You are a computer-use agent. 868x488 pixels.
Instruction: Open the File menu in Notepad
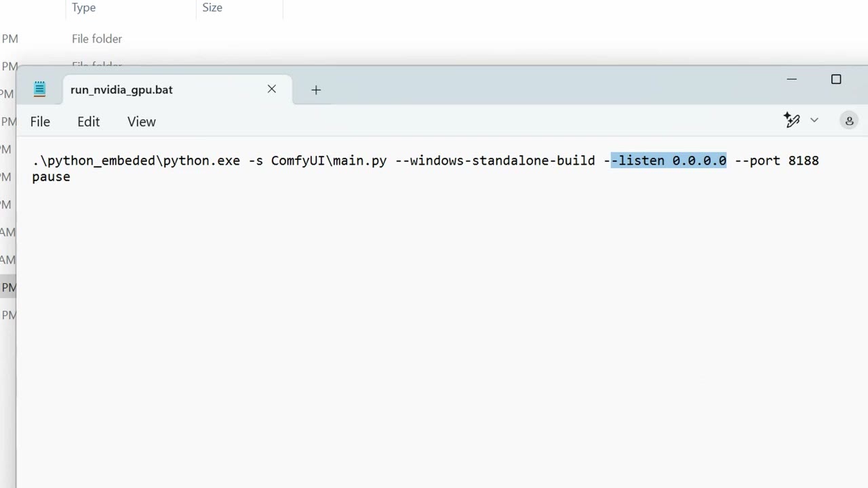[40, 122]
